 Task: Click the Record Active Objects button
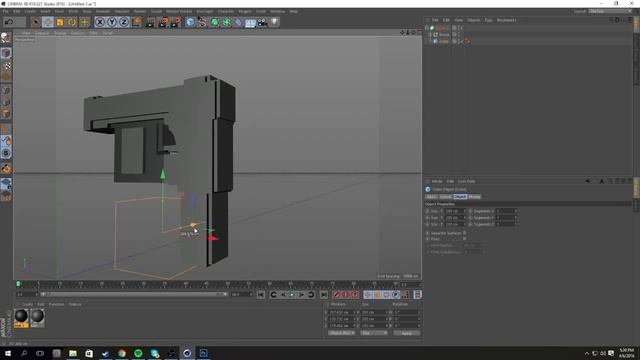click(336, 295)
